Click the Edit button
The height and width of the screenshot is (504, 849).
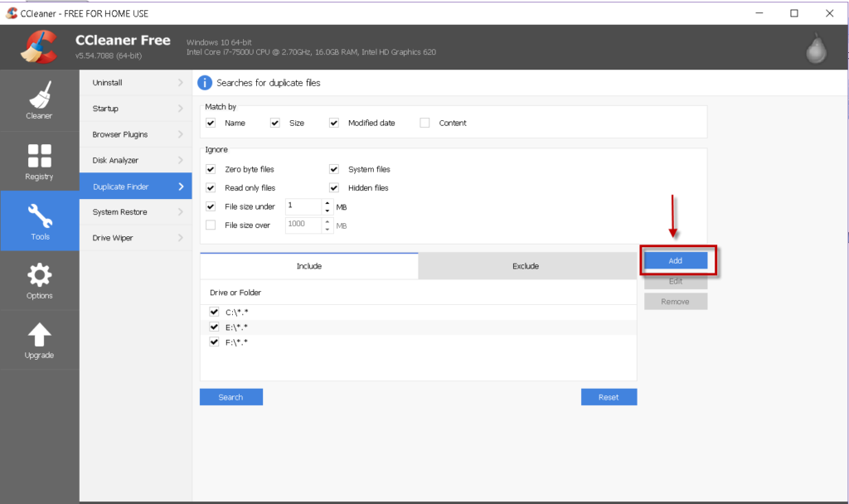point(676,281)
